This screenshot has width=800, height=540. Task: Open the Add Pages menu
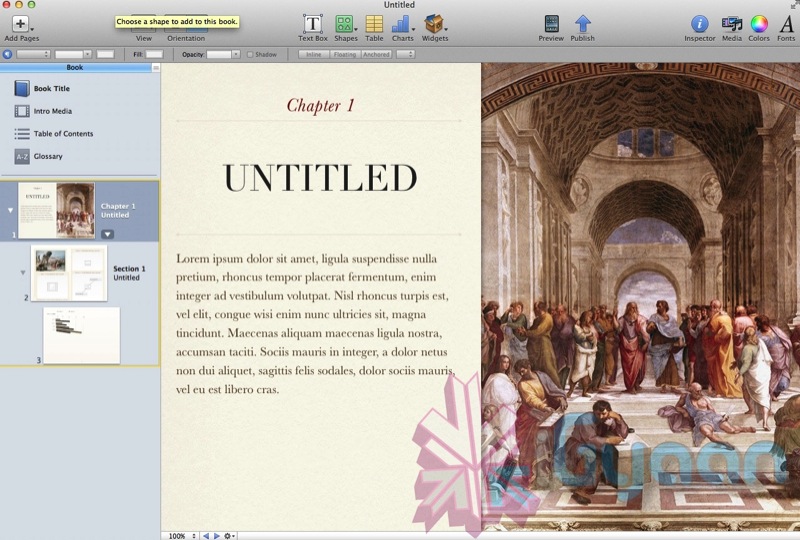click(x=21, y=24)
